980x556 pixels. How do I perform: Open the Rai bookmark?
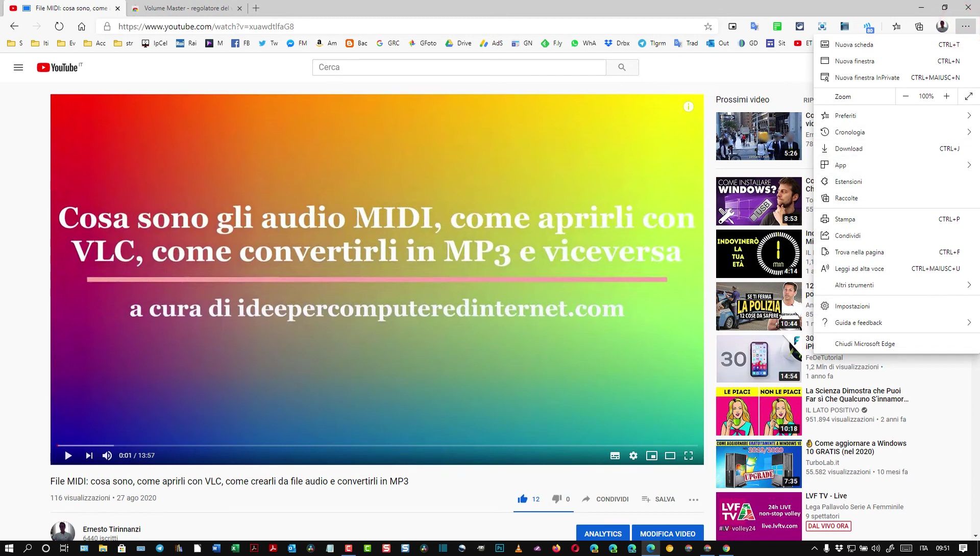click(x=186, y=43)
